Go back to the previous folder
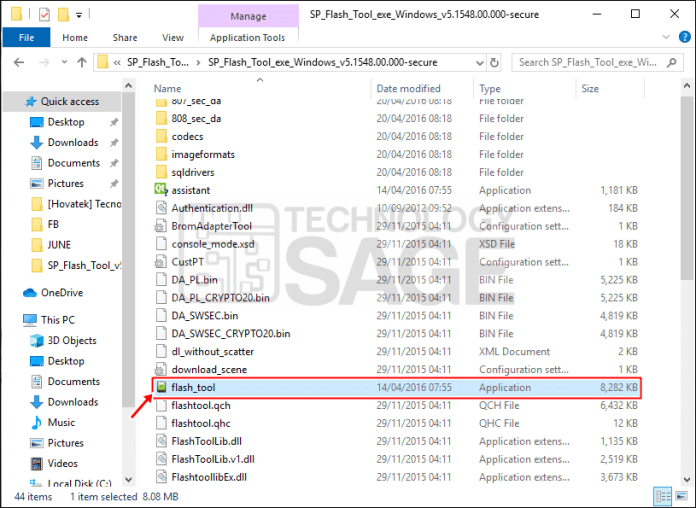This screenshot has width=696, height=508. pos(19,63)
